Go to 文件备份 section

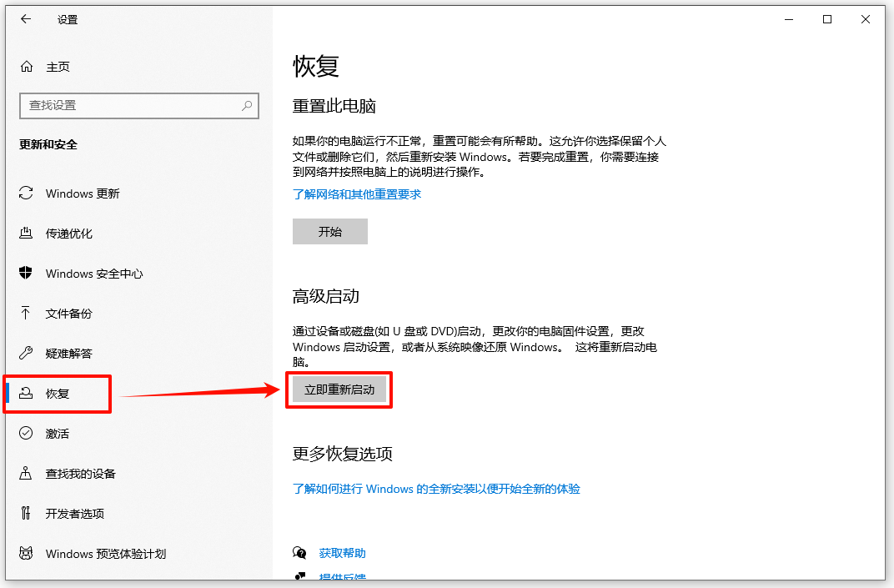coord(72,313)
